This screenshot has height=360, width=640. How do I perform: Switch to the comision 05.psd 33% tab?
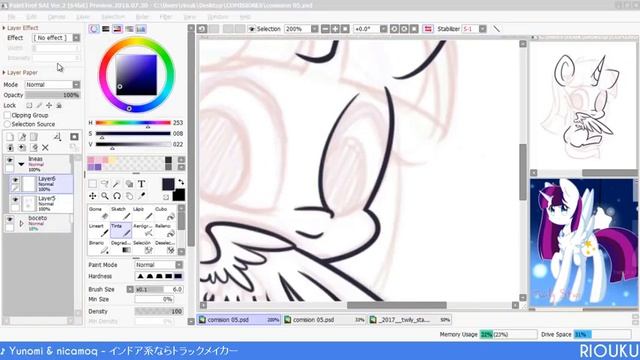pyautogui.click(x=324, y=320)
